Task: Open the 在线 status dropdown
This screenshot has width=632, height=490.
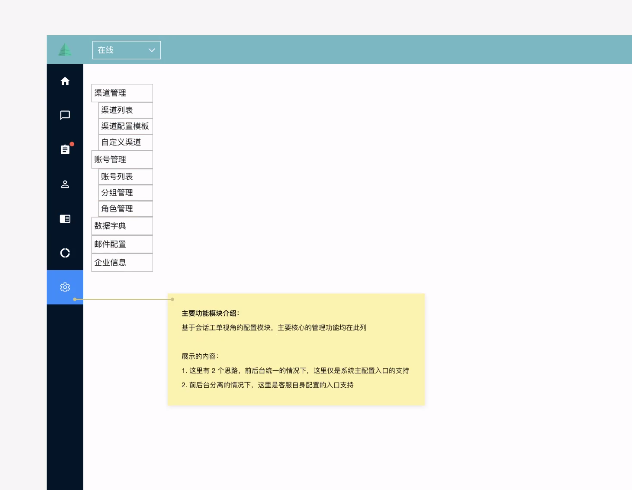Action: click(126, 49)
